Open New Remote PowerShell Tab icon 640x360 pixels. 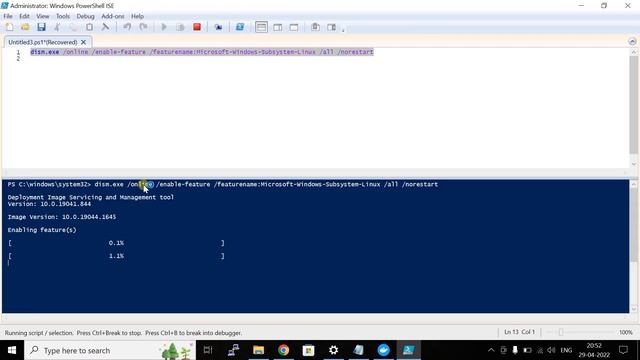click(218, 27)
